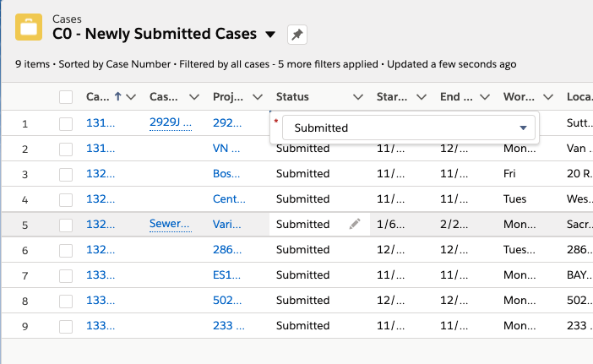
Task: Open the Start date column menu chevron
Action: click(x=422, y=97)
